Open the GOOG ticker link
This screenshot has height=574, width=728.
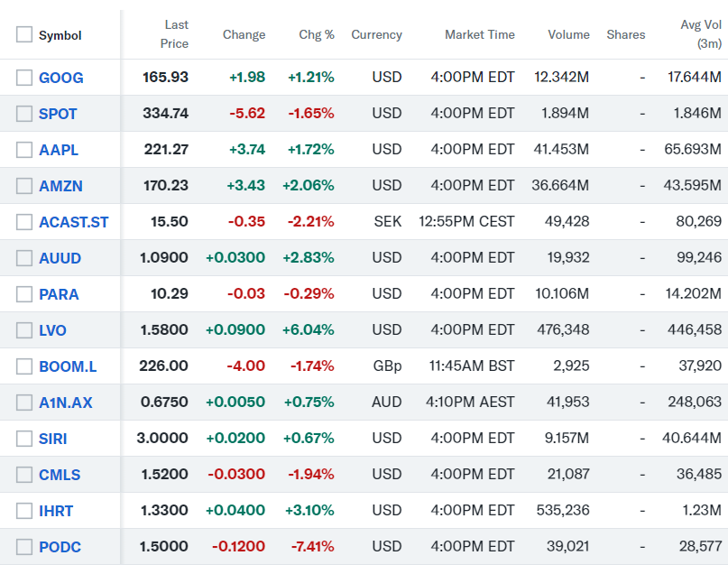(60, 78)
